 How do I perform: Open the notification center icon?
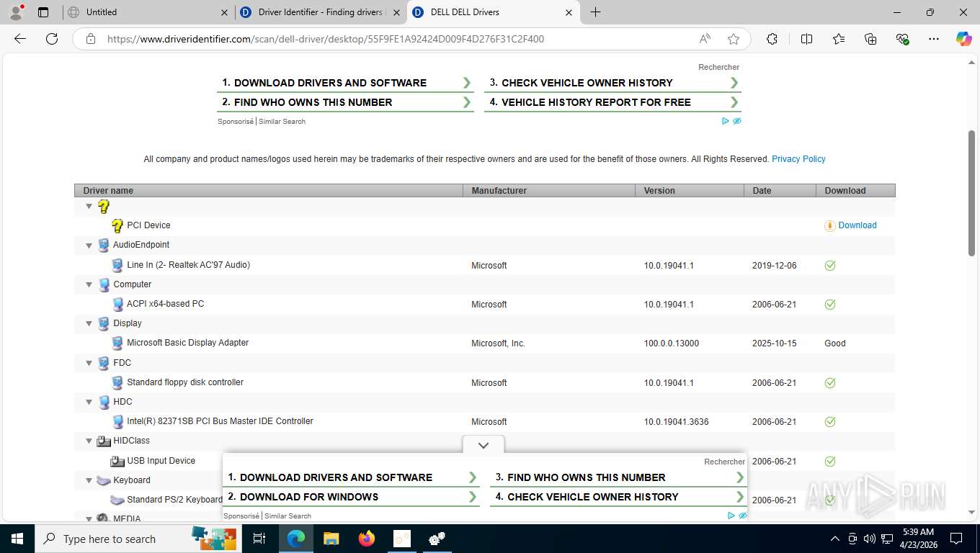click(956, 539)
